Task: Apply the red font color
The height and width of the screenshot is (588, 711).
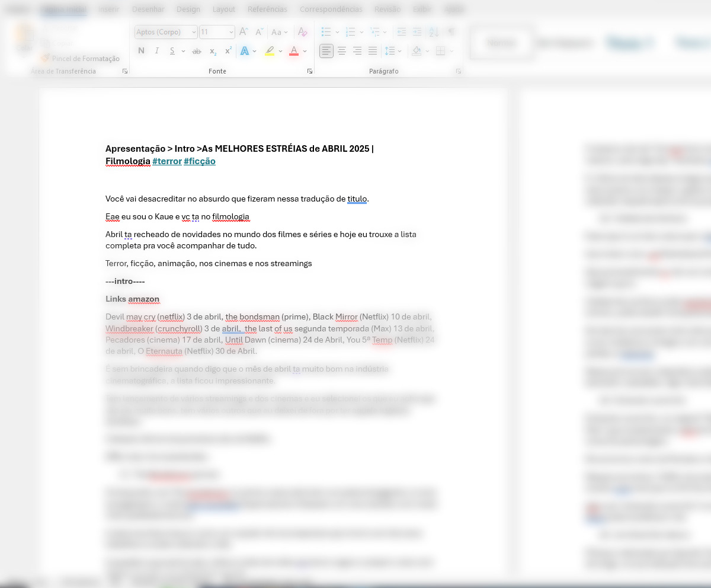Action: point(294,51)
